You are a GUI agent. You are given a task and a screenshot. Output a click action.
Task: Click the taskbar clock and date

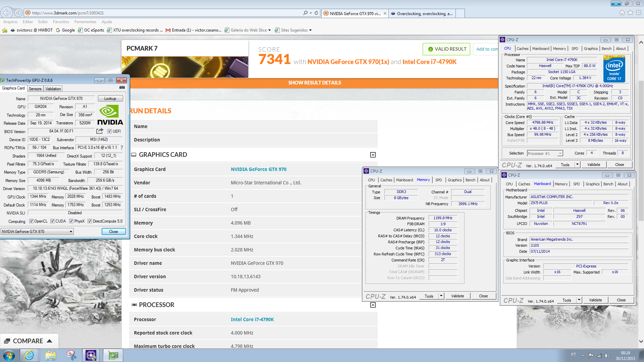[625, 356]
